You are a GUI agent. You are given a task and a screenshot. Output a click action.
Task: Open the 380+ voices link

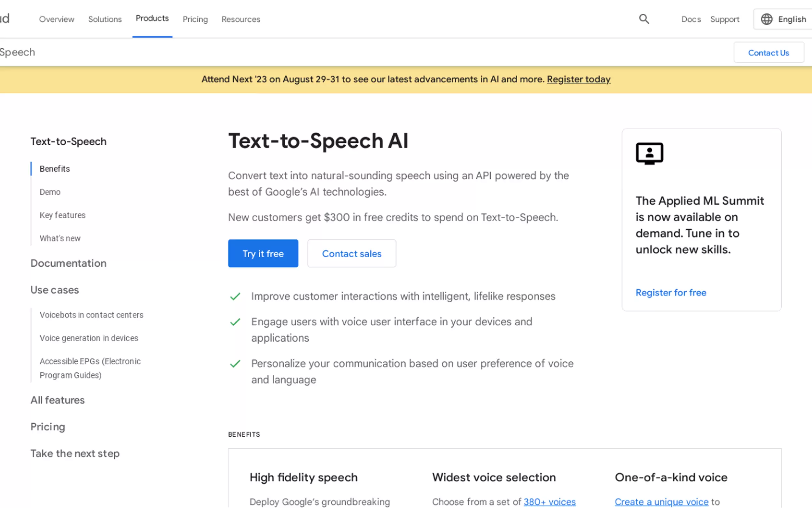550,501
